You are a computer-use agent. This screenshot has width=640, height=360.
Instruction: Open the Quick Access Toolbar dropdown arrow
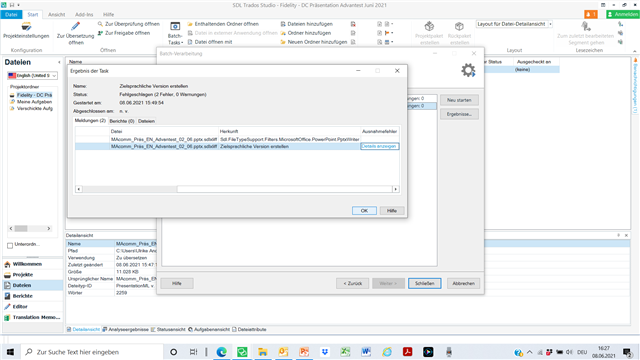[x=18, y=5]
